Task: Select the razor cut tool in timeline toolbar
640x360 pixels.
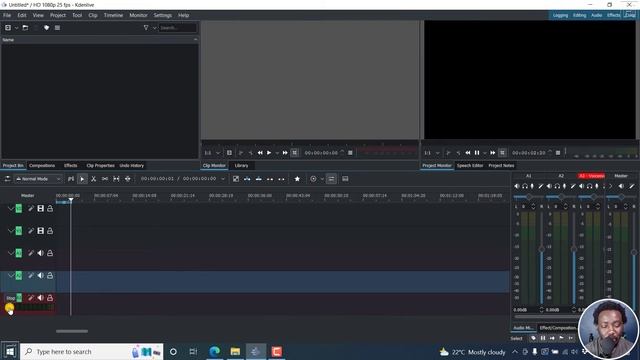Action: pos(93,179)
